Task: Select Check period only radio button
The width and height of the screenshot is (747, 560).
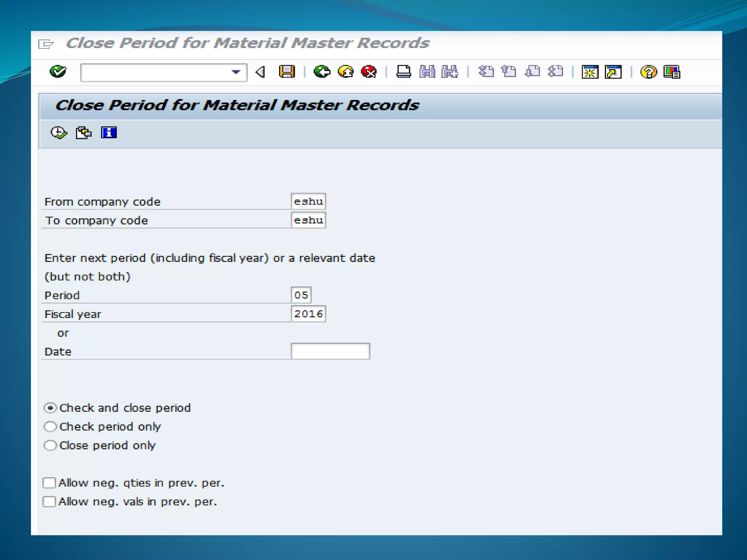Action: [50, 427]
